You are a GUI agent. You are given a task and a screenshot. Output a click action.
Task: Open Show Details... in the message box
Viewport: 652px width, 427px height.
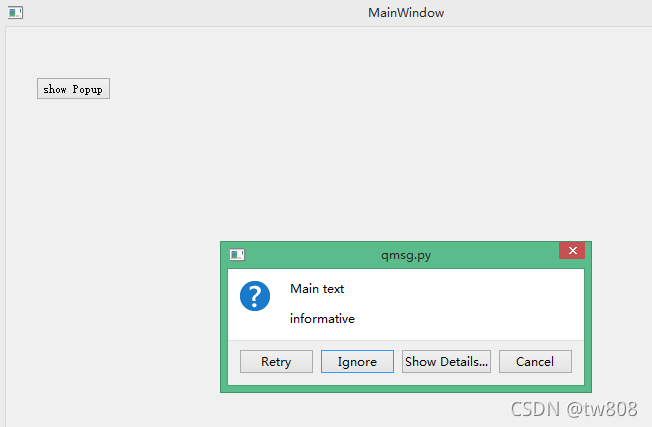446,361
